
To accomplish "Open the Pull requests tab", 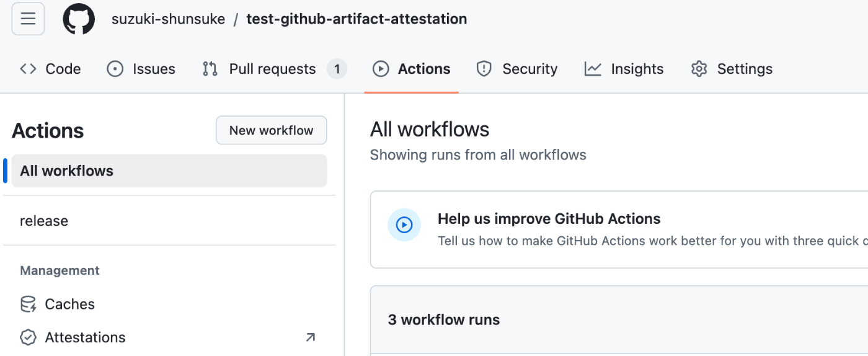I will pos(274,69).
